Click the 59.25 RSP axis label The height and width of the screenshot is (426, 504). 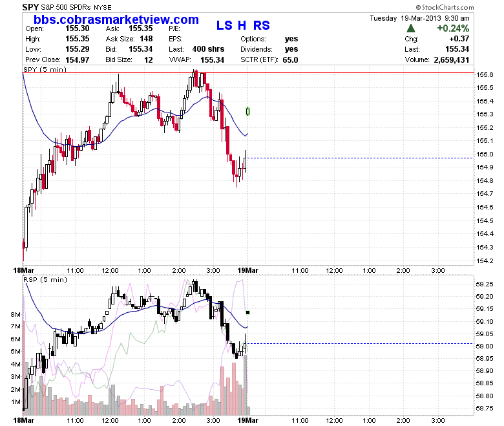[x=485, y=284]
